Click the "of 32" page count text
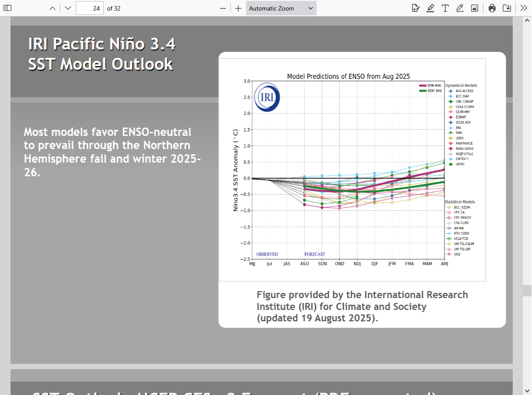532x395 pixels. 114,8
